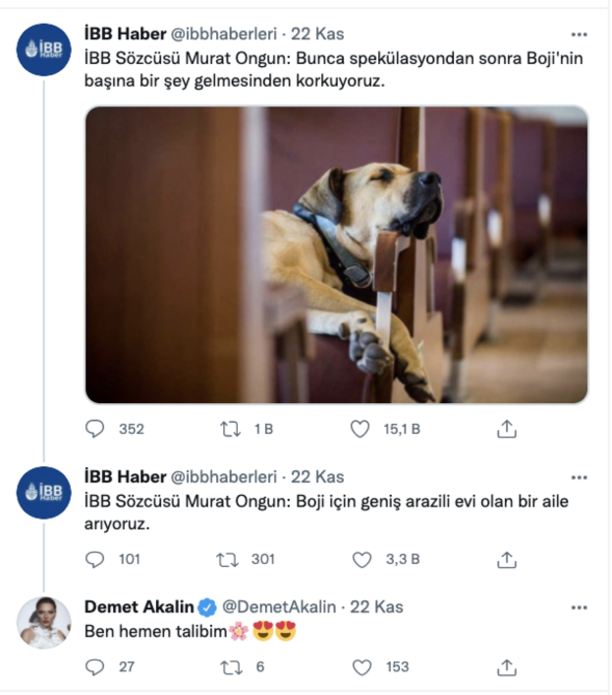612x695 pixels.
Task: Retweet the tweet with the dog photo
Action: pos(228,429)
